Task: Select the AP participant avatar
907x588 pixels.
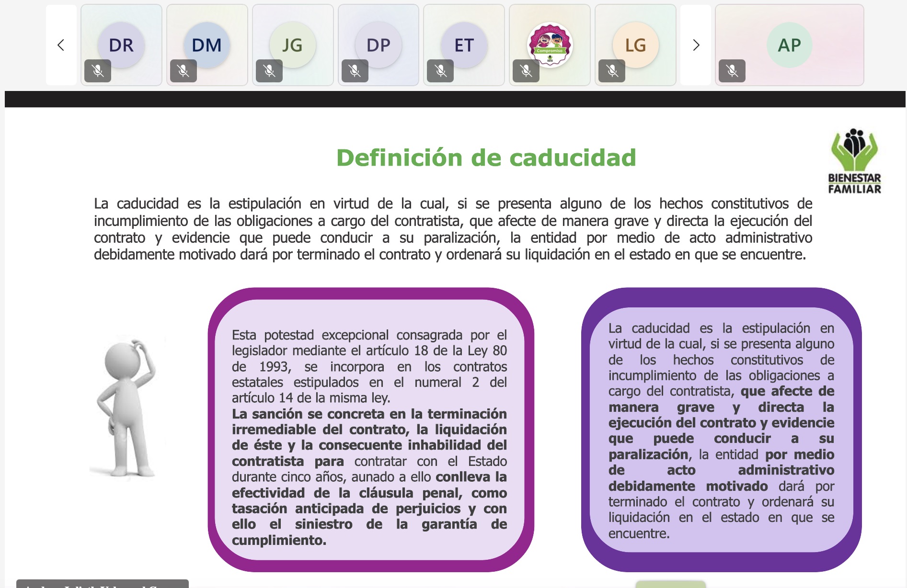Action: coord(789,45)
